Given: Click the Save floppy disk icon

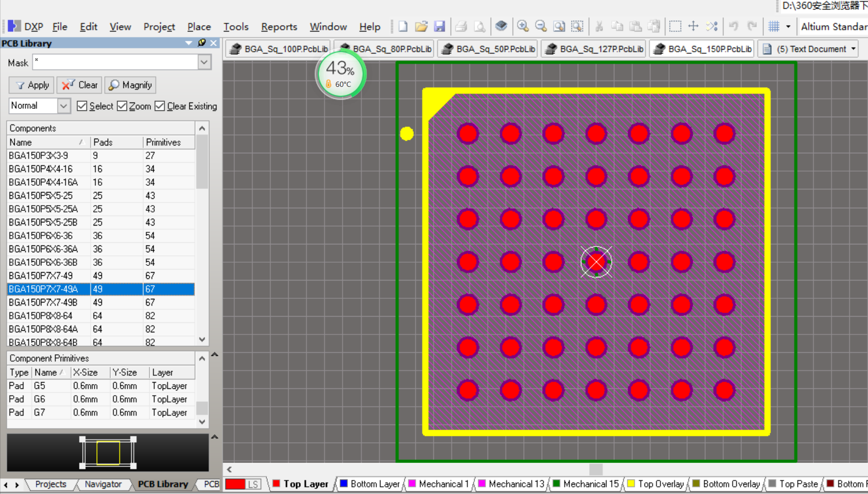Looking at the screenshot, I should (439, 26).
